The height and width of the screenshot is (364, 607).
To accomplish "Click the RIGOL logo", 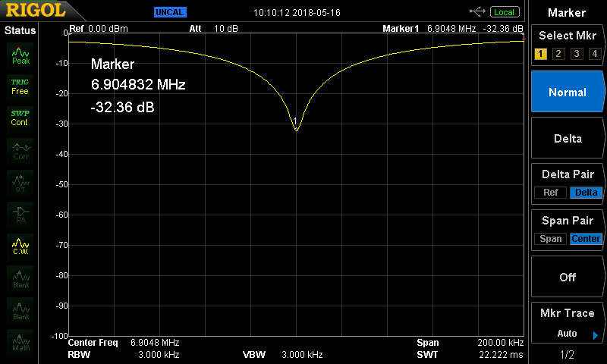I will pos(35,10).
